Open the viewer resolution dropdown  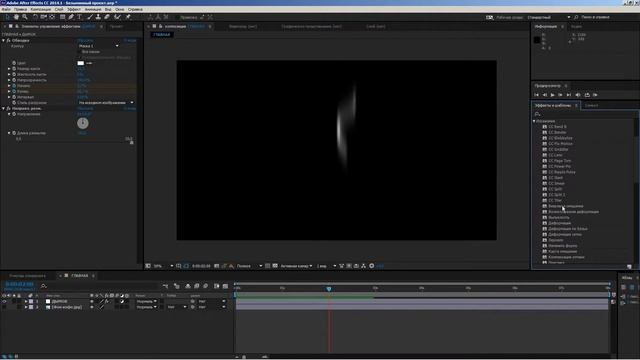pyautogui.click(x=249, y=266)
